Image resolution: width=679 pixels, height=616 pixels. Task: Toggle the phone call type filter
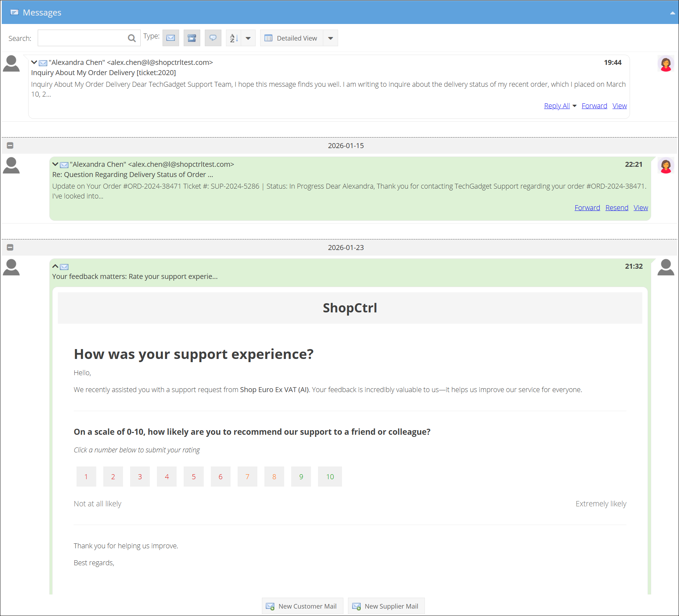[192, 38]
